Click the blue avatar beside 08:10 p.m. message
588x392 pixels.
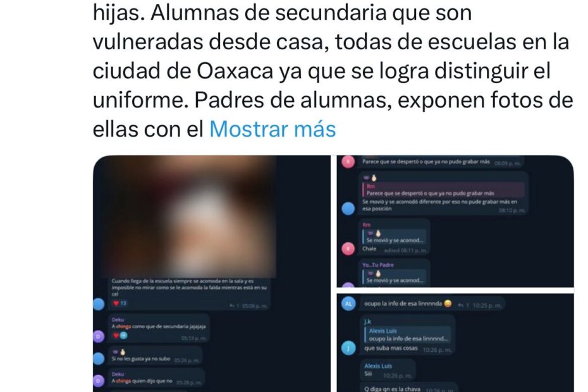point(348,209)
